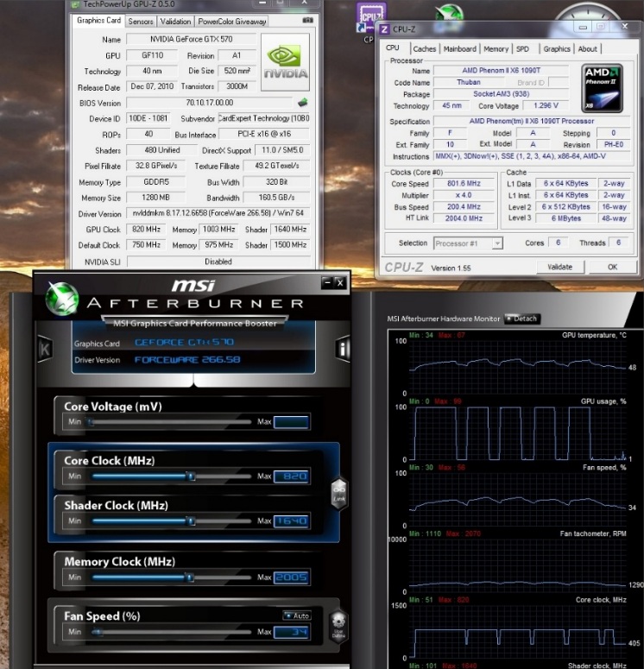Click the Core Speed value 801.6 MHz
The height and width of the screenshot is (669, 644).
(464, 184)
